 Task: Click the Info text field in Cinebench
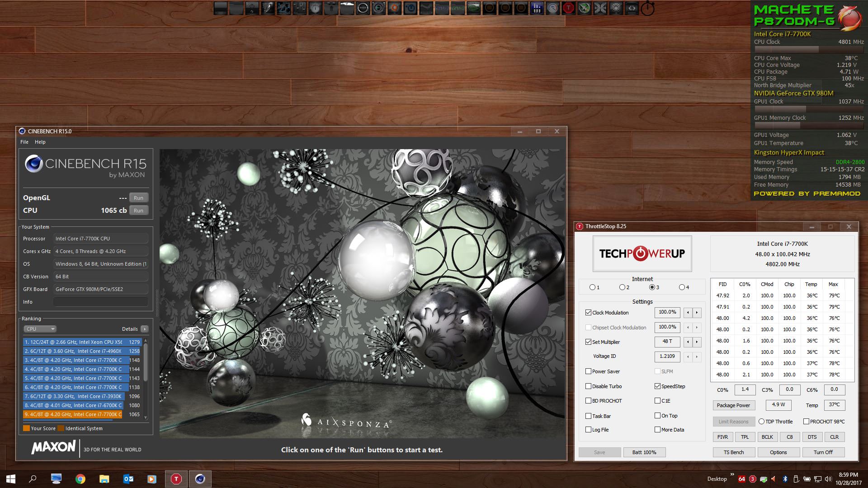click(101, 302)
